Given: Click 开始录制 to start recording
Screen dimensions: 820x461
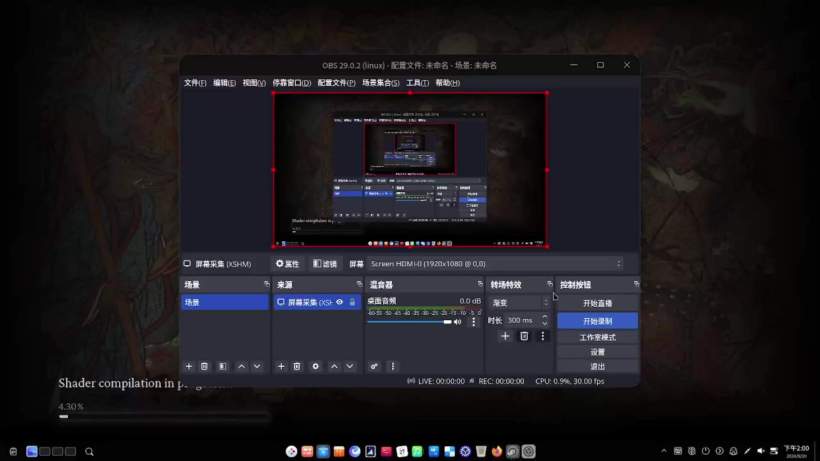Looking at the screenshot, I should (x=598, y=321).
